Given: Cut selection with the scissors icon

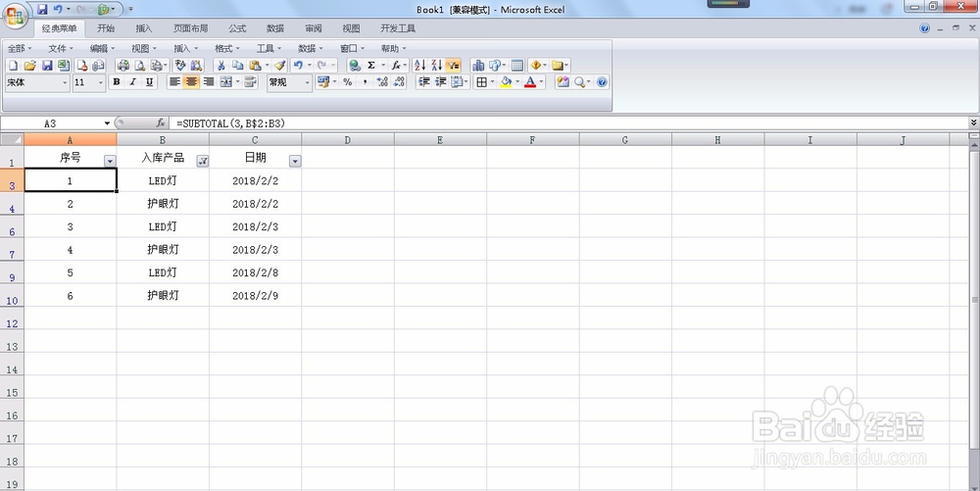Looking at the screenshot, I should [220, 65].
